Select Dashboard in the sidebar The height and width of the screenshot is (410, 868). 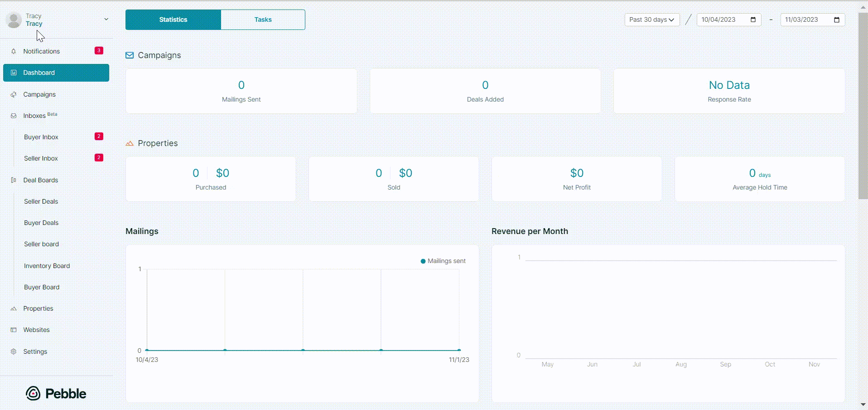56,73
